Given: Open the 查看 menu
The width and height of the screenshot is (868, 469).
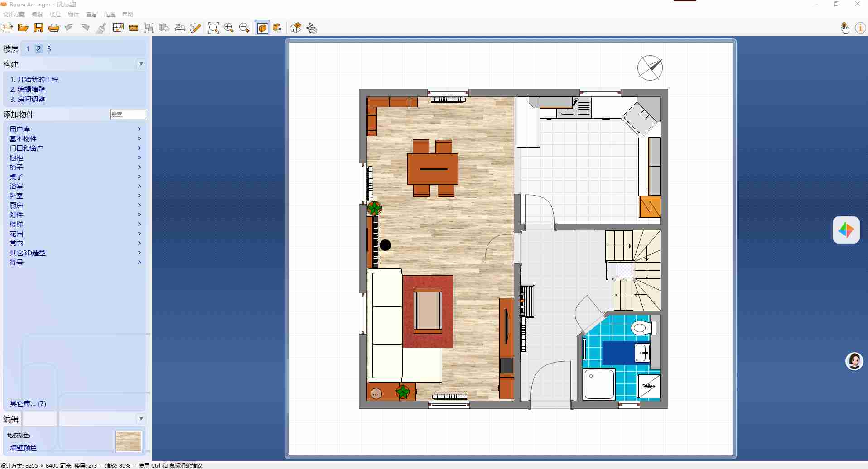Looking at the screenshot, I should pos(92,14).
